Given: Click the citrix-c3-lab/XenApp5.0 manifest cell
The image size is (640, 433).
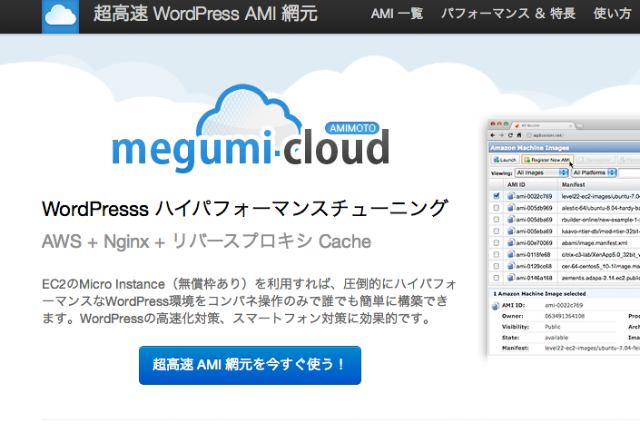Looking at the screenshot, I should pos(600,254).
